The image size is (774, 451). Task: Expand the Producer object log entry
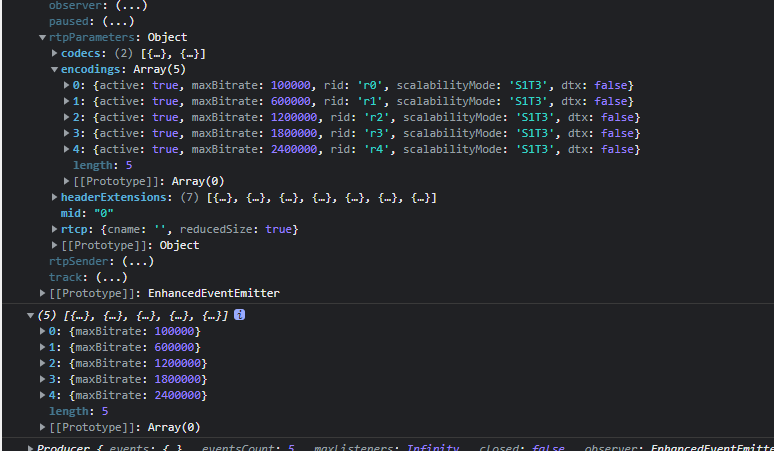pyautogui.click(x=30, y=448)
